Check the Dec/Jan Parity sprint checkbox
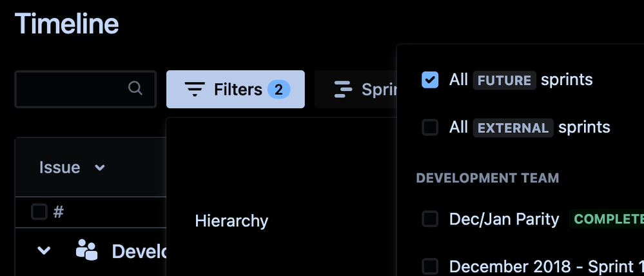Image resolution: width=644 pixels, height=276 pixels. coord(430,219)
